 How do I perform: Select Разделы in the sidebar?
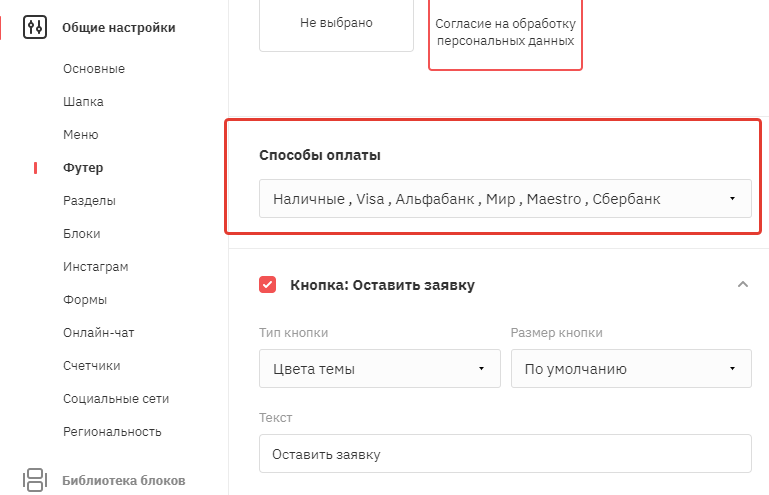(x=89, y=201)
